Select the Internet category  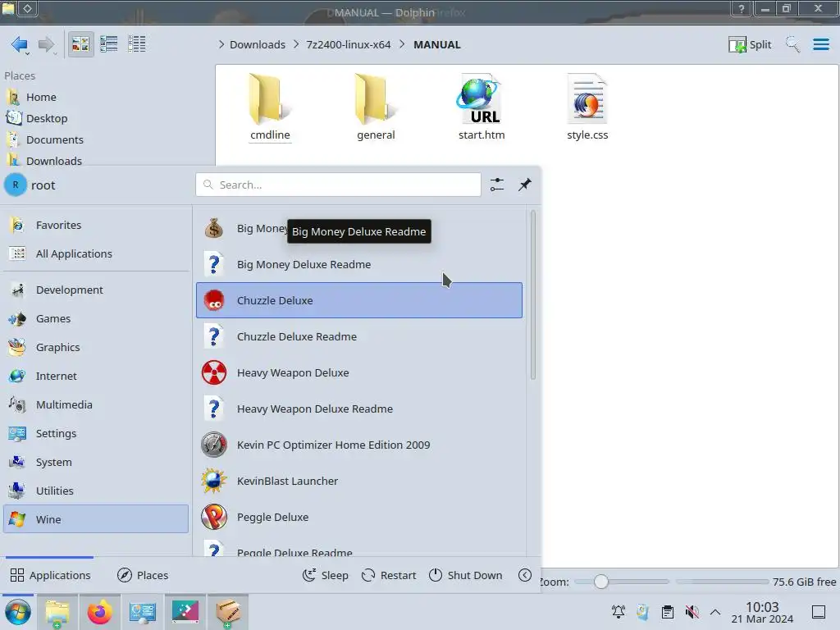96,376
